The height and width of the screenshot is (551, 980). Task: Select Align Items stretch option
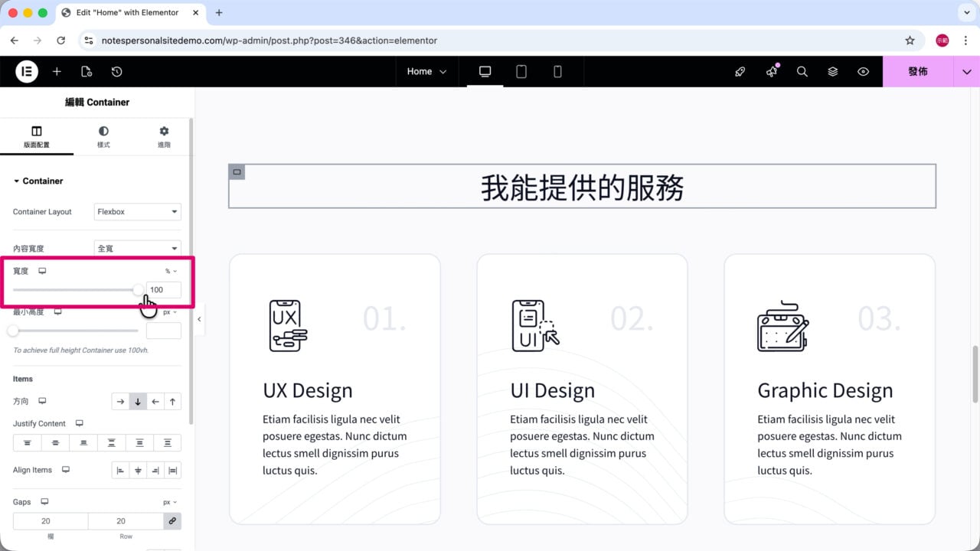tap(173, 471)
